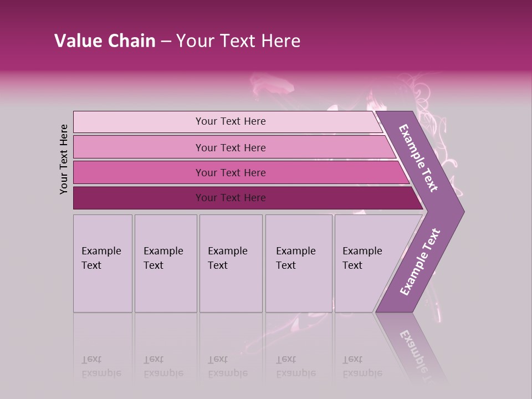The height and width of the screenshot is (399, 532).
Task: Select the 'Value Chain – Your Text Here' title
Action: coord(177,41)
